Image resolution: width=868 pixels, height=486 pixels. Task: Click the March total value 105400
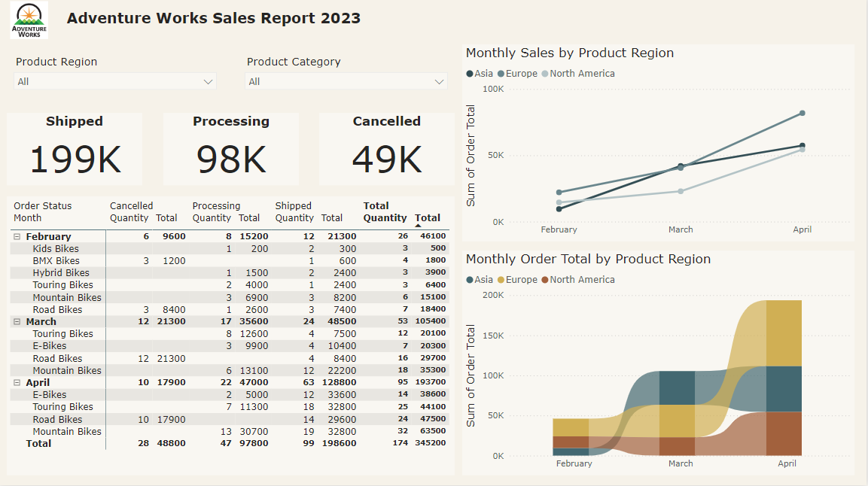[x=430, y=321]
